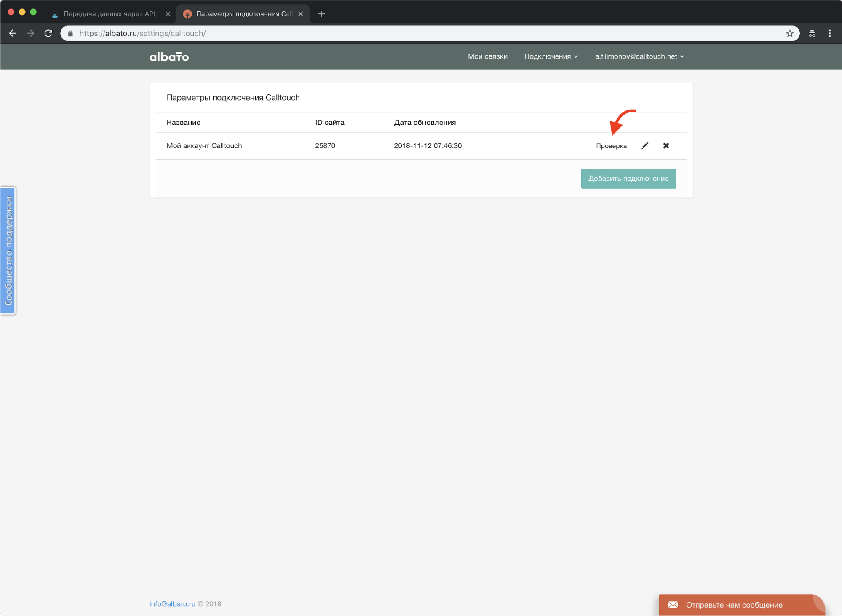Expand the Подключения dropdown menu
Screen dimensions: 842x616
(x=551, y=56)
